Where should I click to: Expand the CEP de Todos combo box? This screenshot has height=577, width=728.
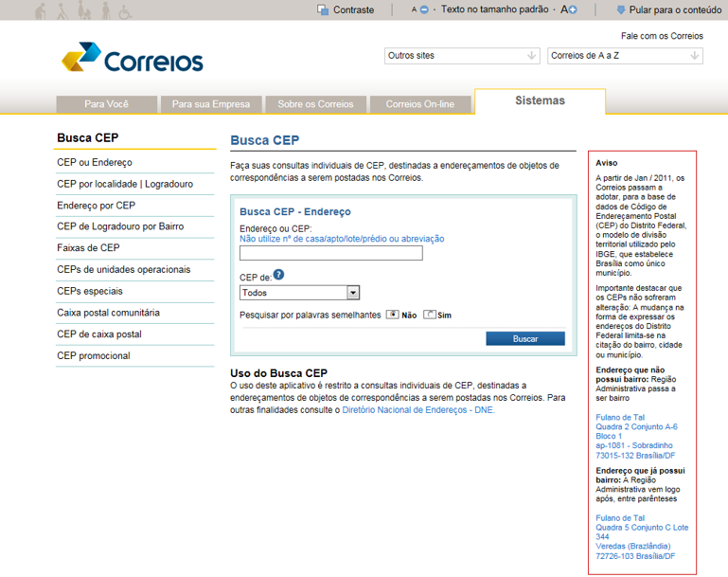tap(299, 293)
